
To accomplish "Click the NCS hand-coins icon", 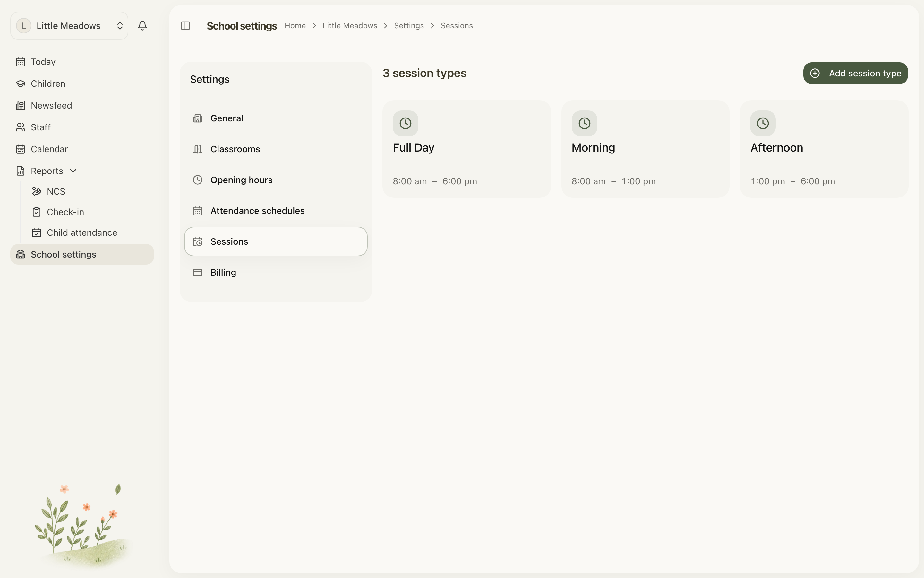I will [37, 191].
